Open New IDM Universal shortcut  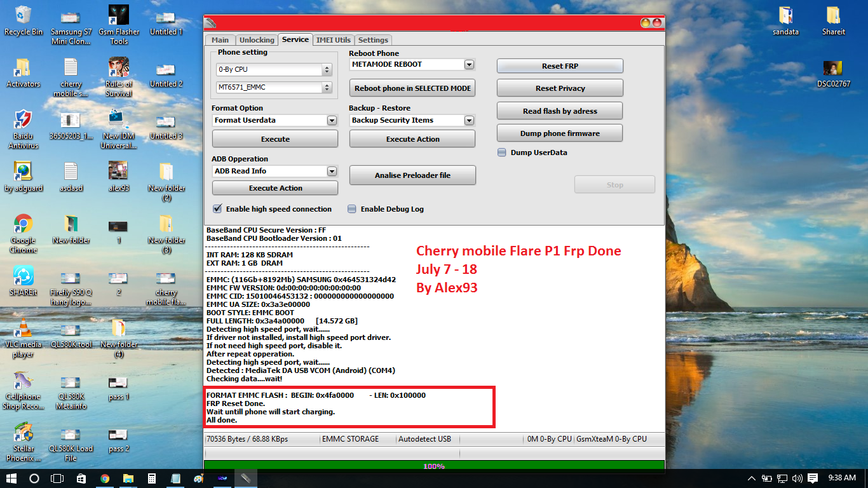tap(119, 130)
